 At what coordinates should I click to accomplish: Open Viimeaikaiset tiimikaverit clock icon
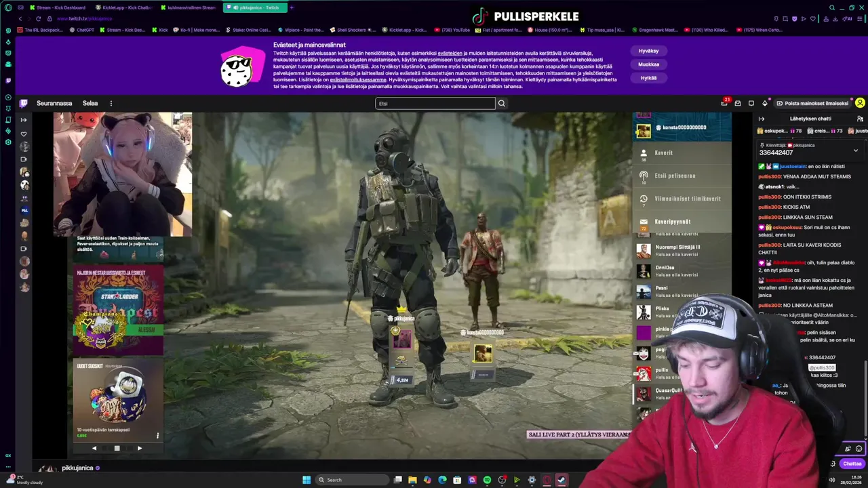(644, 199)
